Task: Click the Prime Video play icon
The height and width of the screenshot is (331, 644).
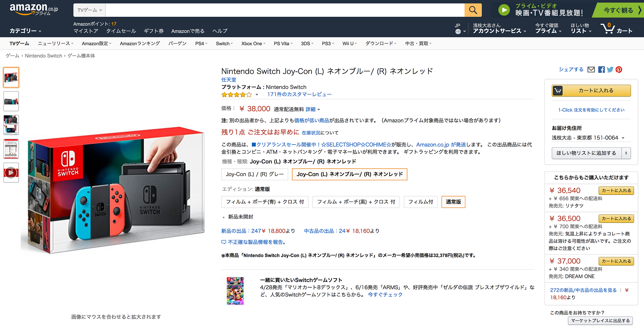Action: click(504, 10)
